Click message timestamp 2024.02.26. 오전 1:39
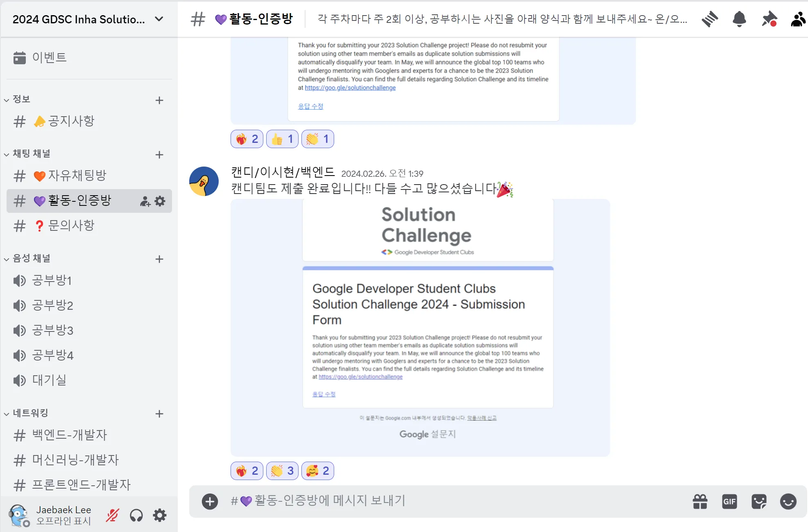The image size is (808, 532). 382,174
